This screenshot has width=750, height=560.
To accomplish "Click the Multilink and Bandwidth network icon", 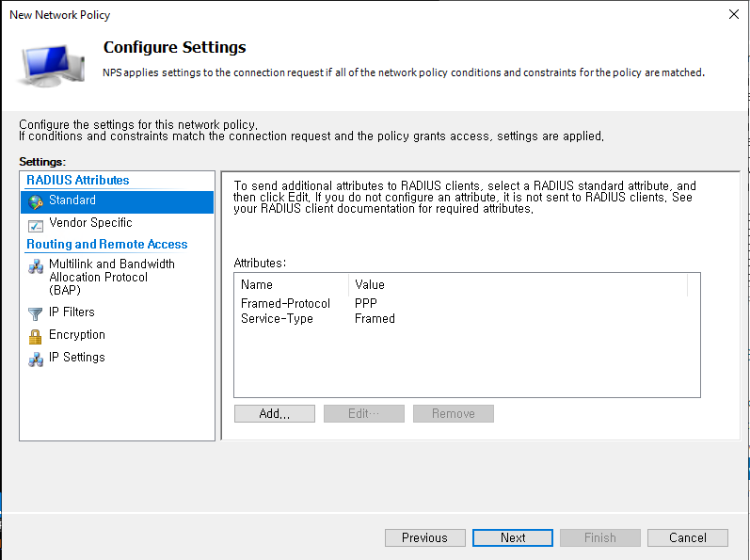I will point(36,266).
